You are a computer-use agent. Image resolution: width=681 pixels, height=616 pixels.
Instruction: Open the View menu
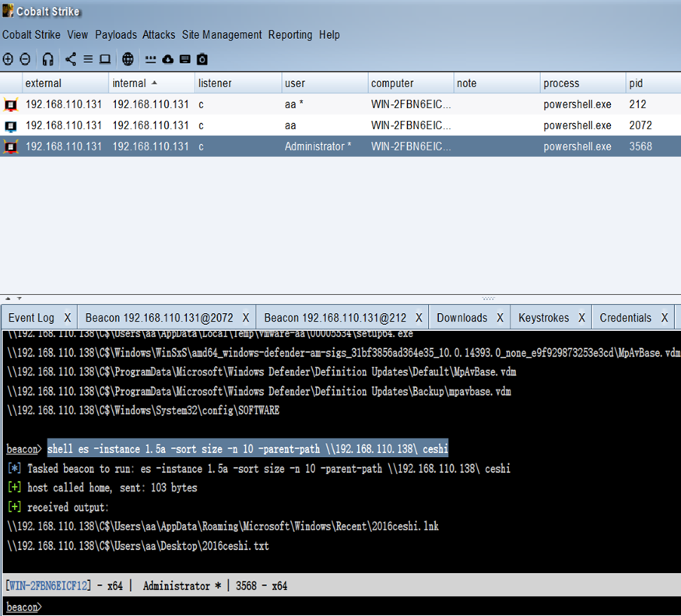(x=77, y=35)
